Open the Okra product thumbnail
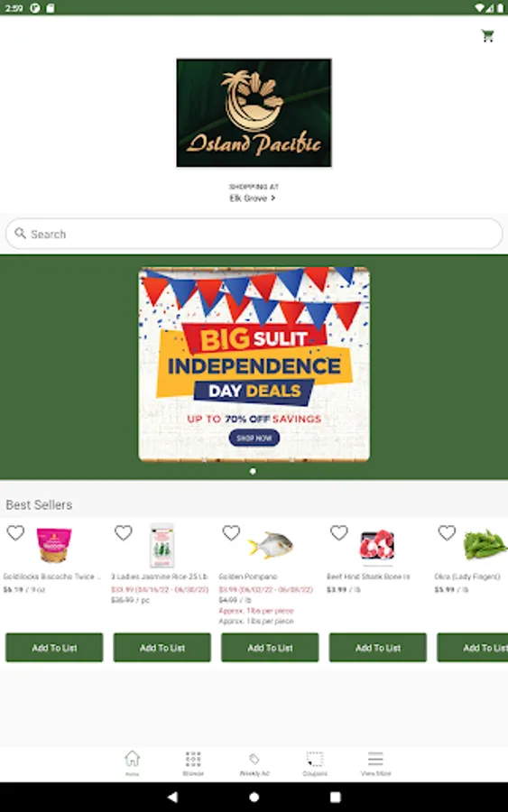 point(485,544)
